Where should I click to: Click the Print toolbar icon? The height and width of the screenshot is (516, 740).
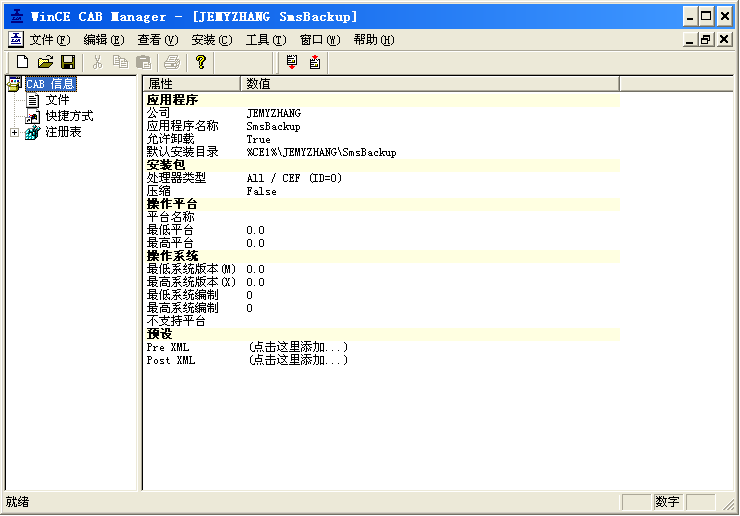(x=172, y=62)
